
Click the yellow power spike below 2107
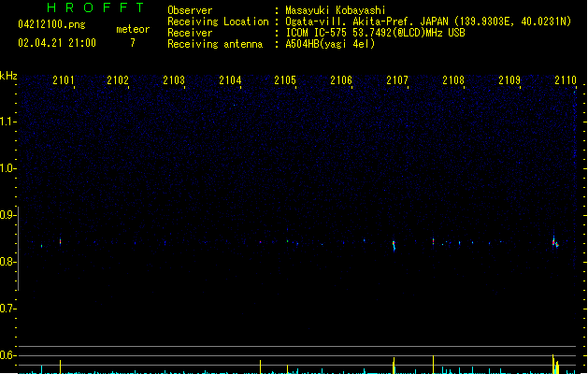pos(394,366)
